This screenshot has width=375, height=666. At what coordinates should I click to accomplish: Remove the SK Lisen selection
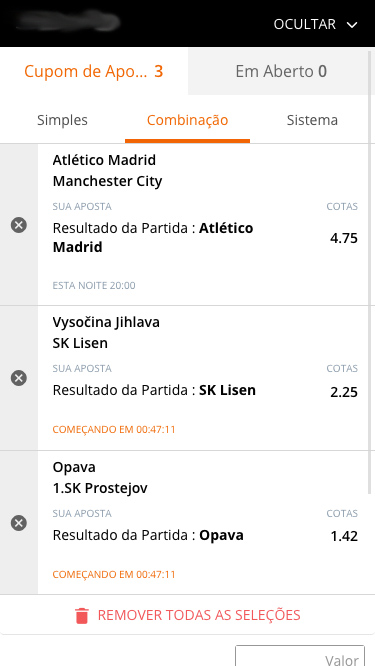pos(19,378)
